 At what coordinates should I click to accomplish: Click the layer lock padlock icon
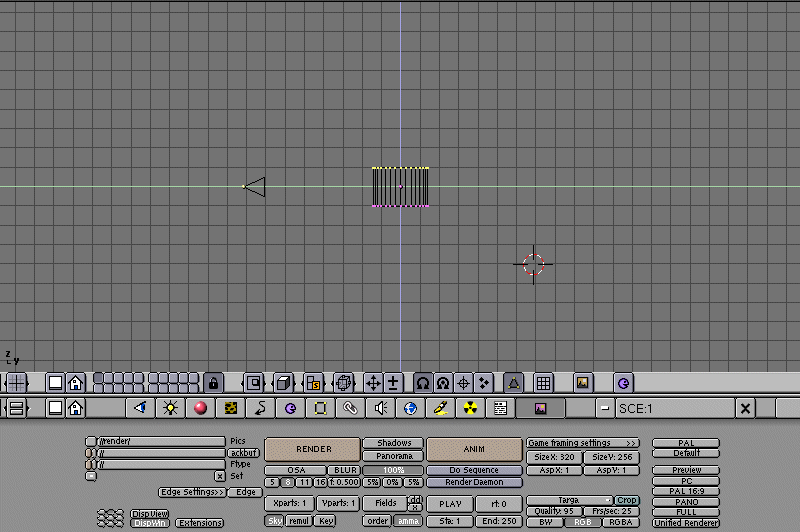tap(213, 383)
